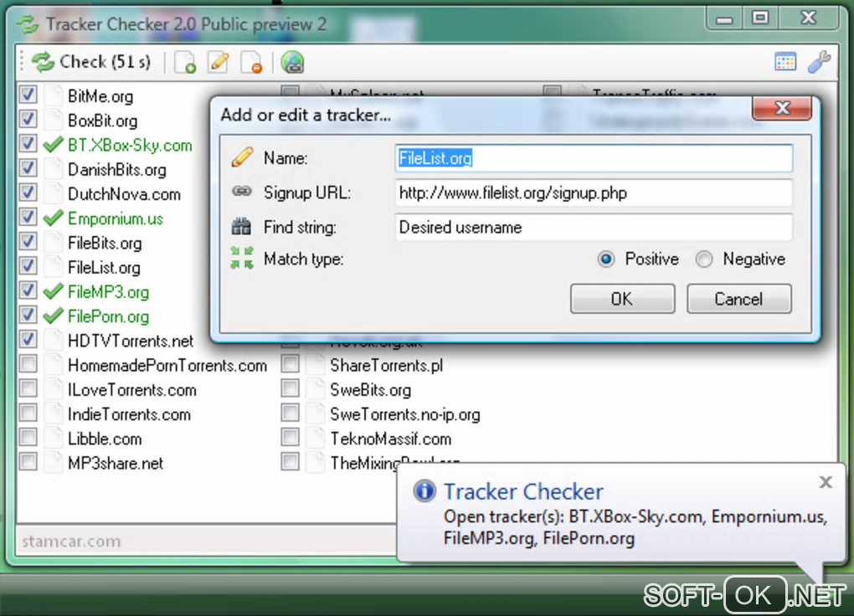Select the SweTorrents.no-ip.org tracker entry
This screenshot has height=616, width=854.
[x=405, y=414]
